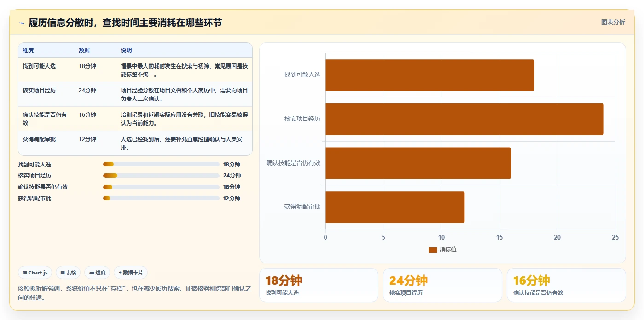Click the 确认技能是否仍有效 label in the progress list
Screen dimensions: 644x320
(43, 187)
